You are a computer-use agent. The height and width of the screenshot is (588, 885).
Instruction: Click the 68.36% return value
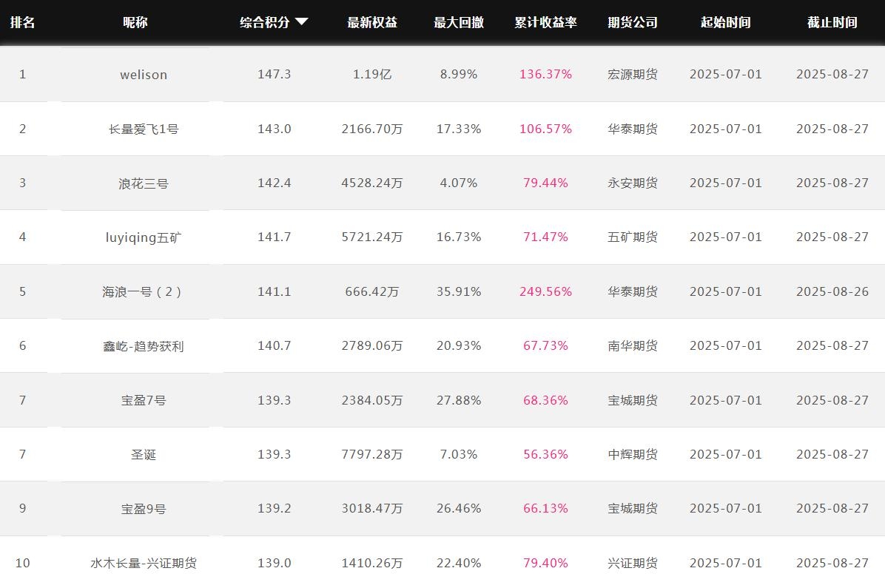pos(546,400)
